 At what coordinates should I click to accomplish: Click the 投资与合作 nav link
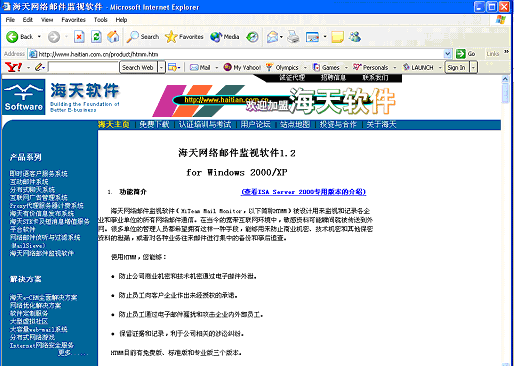tap(338, 125)
